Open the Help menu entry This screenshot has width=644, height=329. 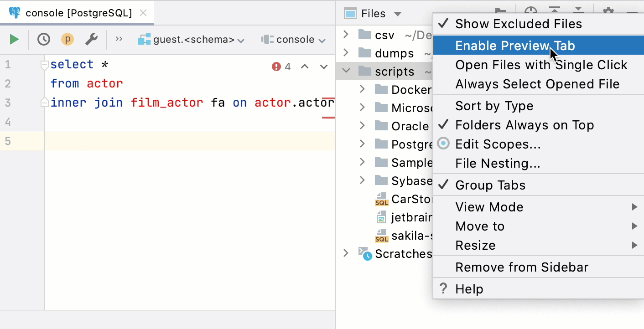click(469, 289)
